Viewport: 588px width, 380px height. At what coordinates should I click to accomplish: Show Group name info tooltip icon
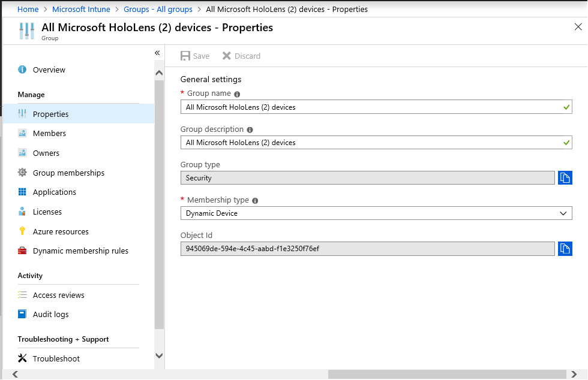point(237,94)
